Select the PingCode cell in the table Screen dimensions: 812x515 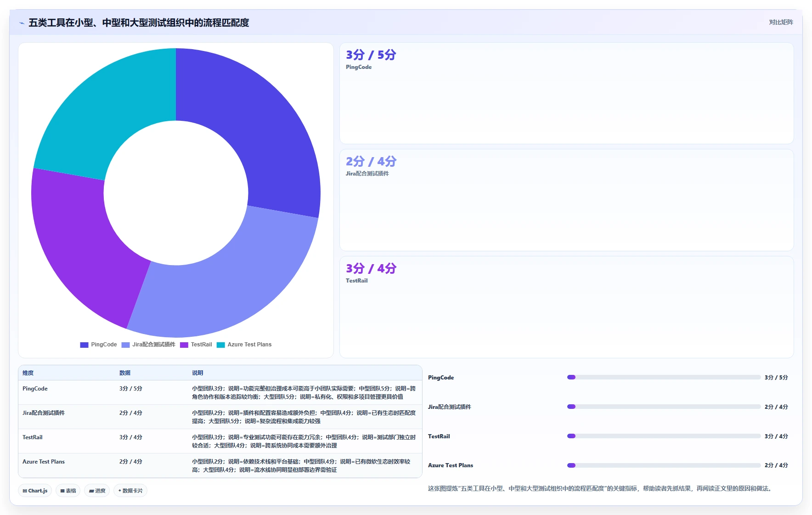point(35,389)
